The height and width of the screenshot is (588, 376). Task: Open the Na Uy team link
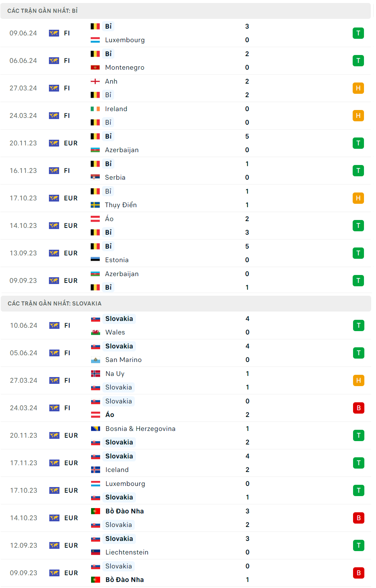(x=115, y=374)
